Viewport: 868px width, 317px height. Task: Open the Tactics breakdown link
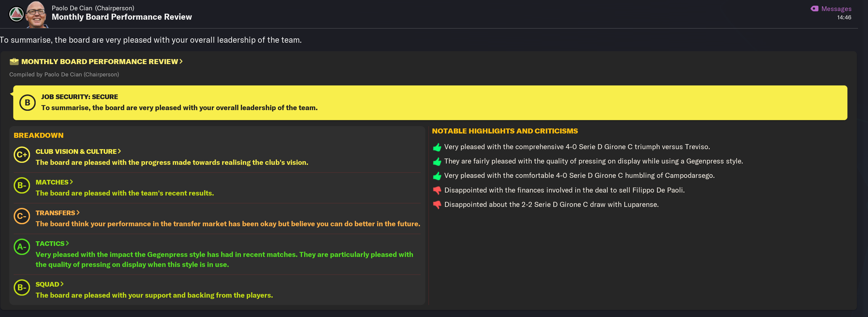52,244
